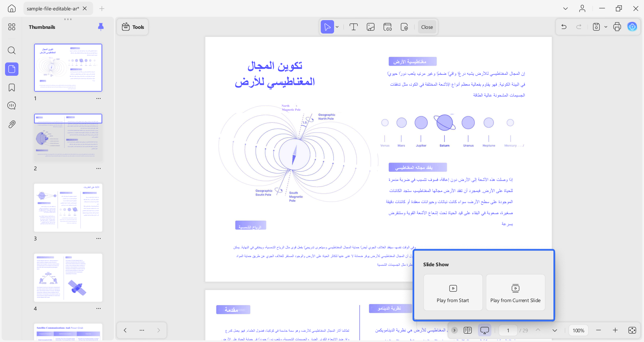The width and height of the screenshot is (644, 342).
Task: Close the edit toolbar
Action: (427, 27)
